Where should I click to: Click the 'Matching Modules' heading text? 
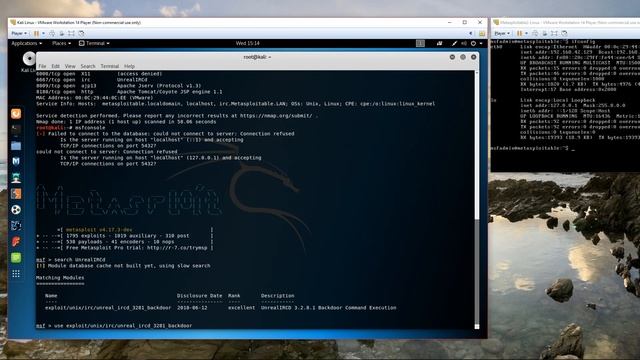tap(60, 278)
